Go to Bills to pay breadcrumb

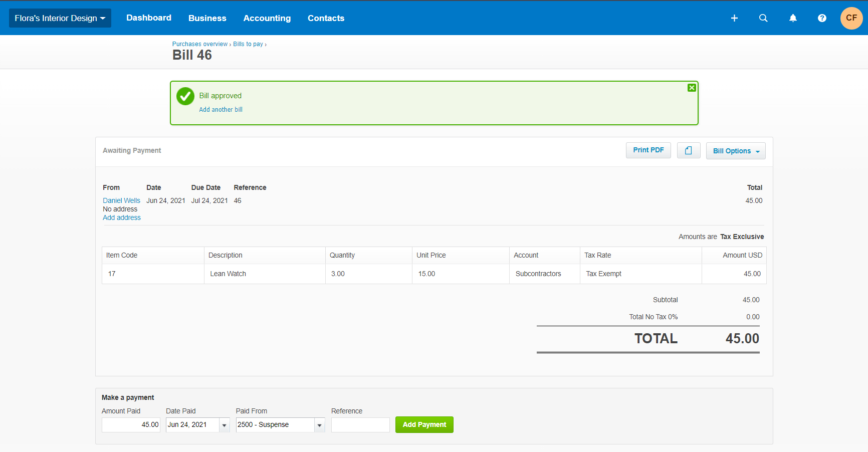pyautogui.click(x=248, y=44)
